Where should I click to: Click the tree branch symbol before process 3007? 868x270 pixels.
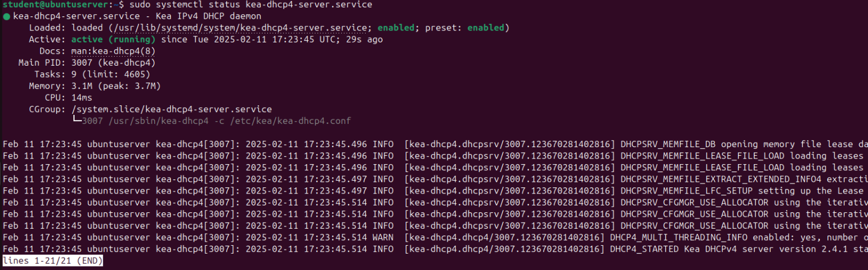[76, 121]
